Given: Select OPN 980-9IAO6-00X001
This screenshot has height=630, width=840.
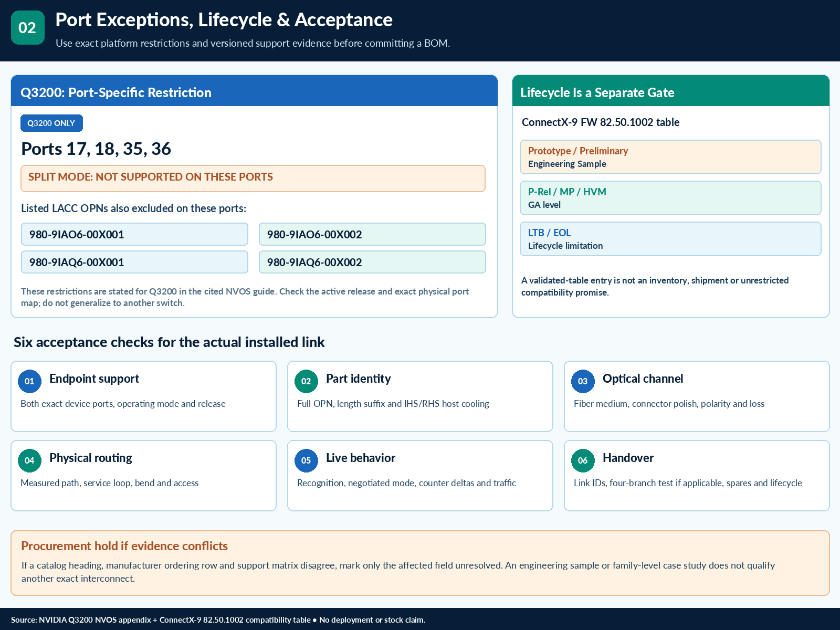Looking at the screenshot, I should click(134, 234).
